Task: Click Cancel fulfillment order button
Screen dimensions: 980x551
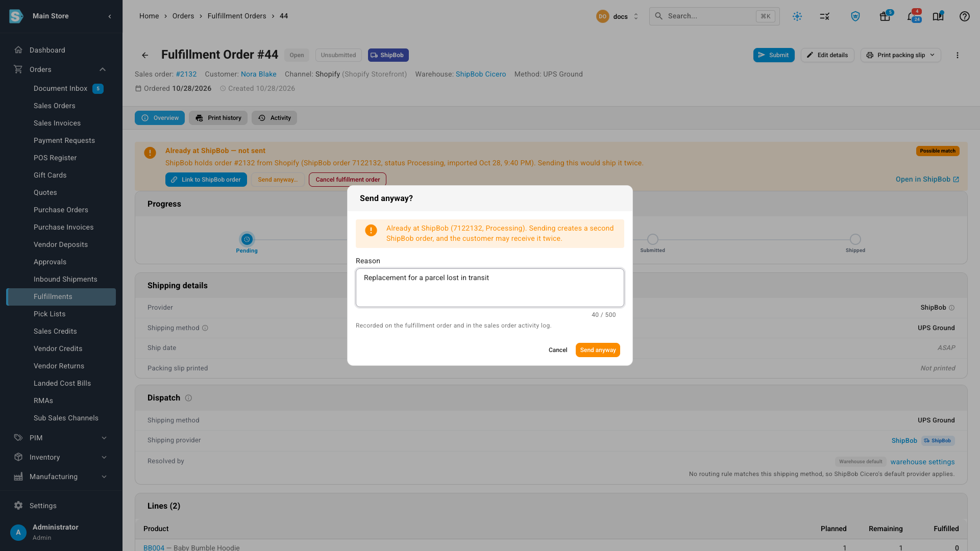Action: pos(348,180)
